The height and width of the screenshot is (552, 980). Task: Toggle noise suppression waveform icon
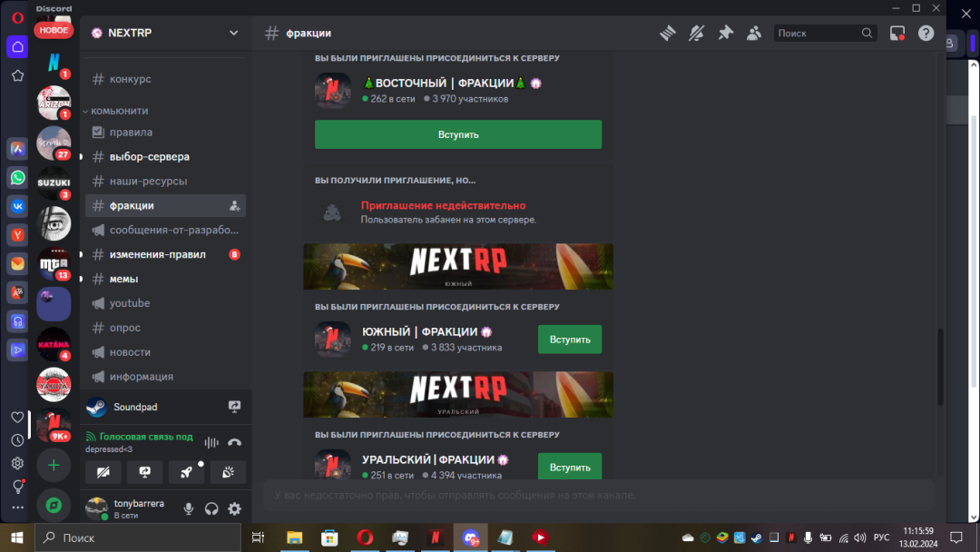point(211,443)
